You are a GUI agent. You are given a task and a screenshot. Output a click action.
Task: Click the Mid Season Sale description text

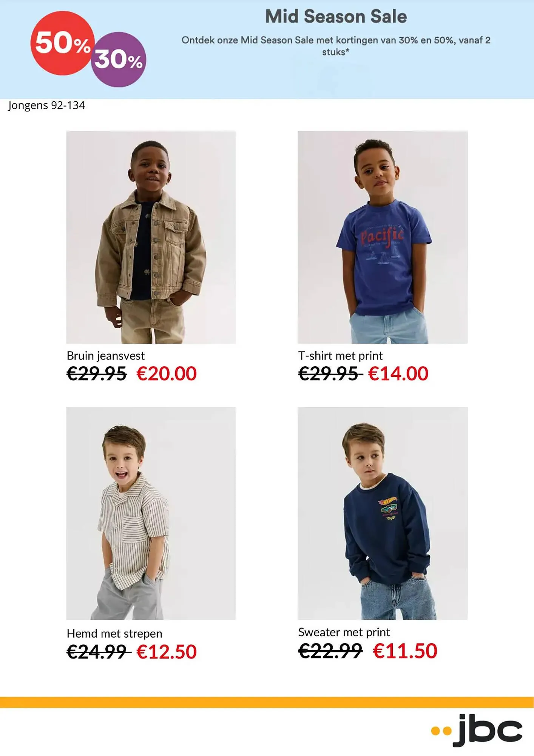click(336, 46)
